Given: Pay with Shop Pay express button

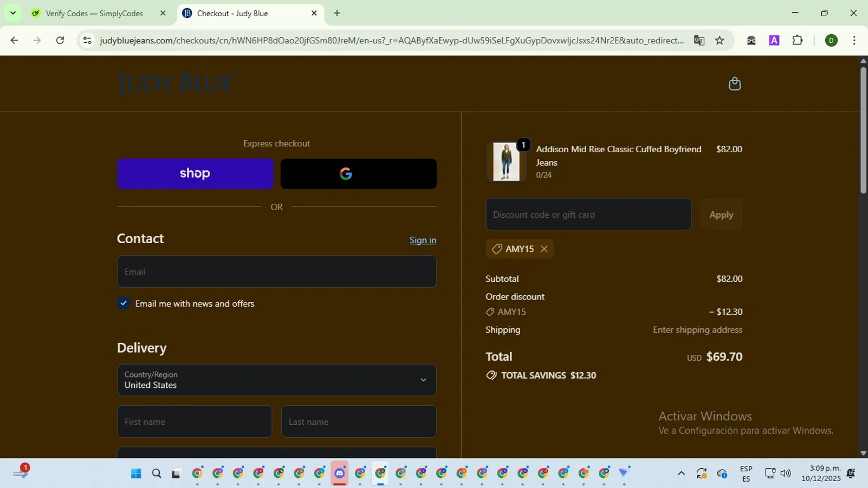Looking at the screenshot, I should coord(195,174).
